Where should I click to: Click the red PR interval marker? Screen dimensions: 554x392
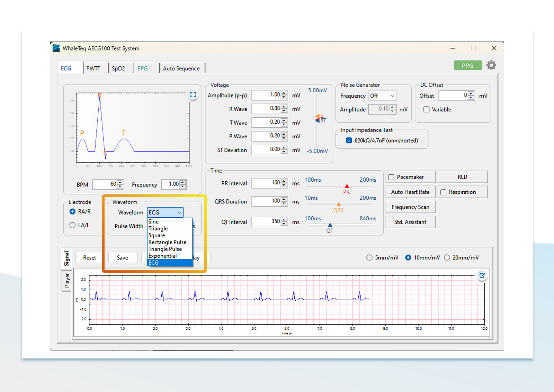(347, 186)
